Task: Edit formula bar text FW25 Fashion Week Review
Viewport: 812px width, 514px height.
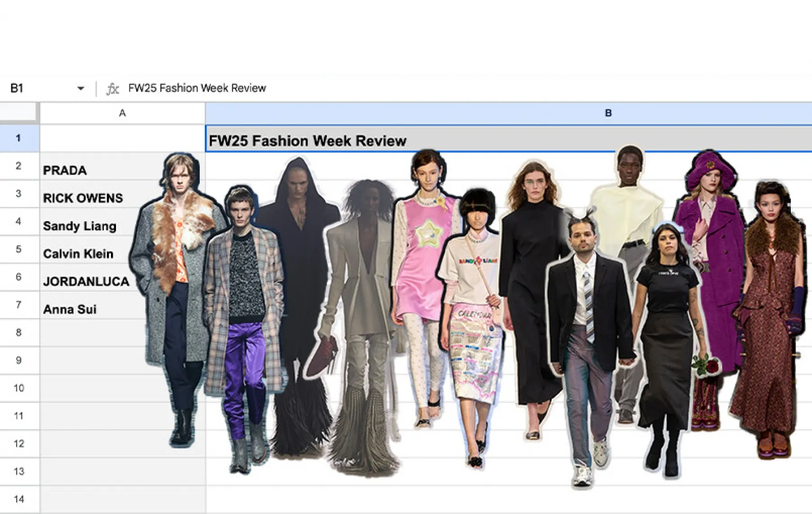Action: (x=197, y=88)
